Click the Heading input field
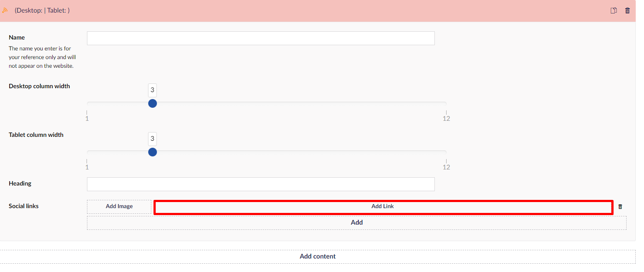Image resolution: width=644 pixels, height=272 pixels. pos(261,184)
